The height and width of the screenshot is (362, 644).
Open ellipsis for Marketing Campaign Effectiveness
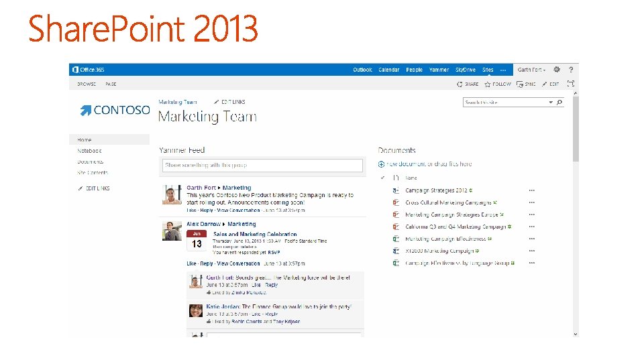[x=532, y=239]
